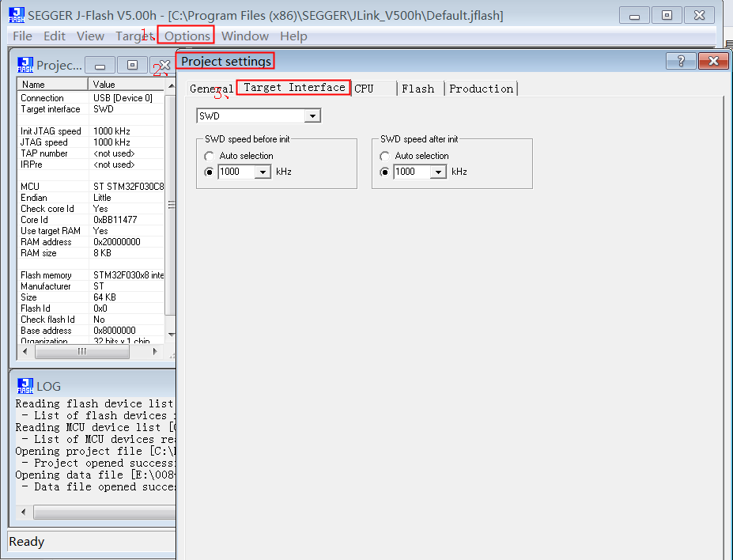Viewport: 733px width, 560px height.
Task: Open the Target menu
Action: tap(134, 36)
